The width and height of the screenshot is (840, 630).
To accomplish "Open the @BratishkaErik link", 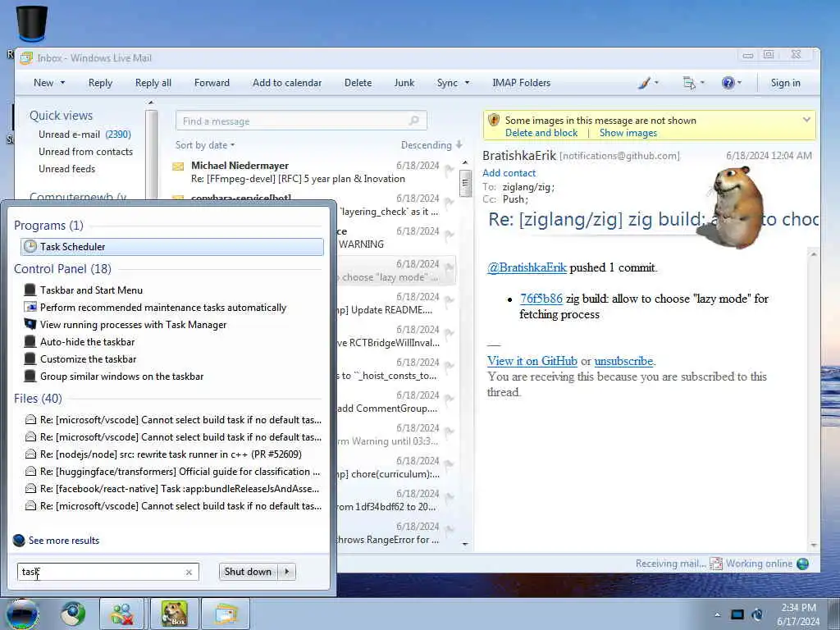I will point(527,267).
